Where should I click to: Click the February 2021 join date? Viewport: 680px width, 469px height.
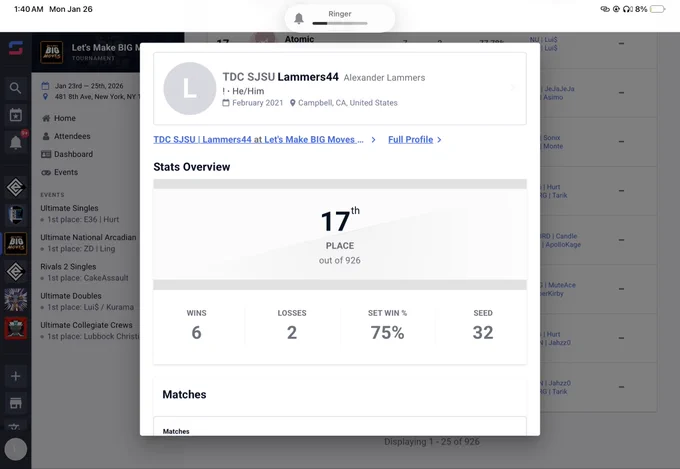click(x=257, y=103)
